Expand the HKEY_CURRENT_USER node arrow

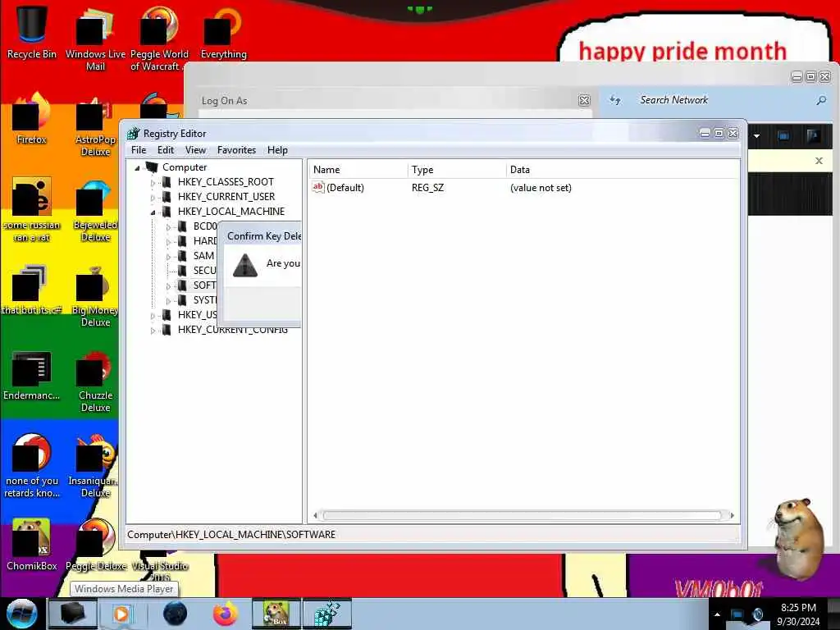[153, 197]
